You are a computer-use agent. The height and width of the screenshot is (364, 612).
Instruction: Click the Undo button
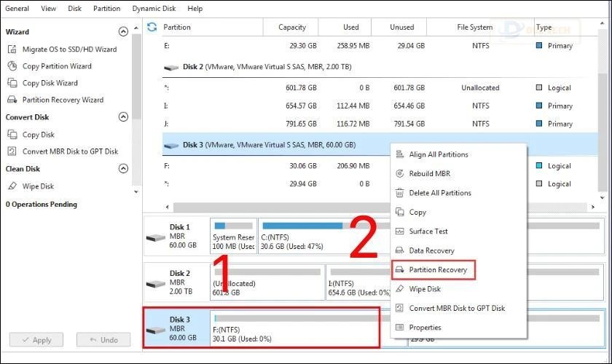[x=103, y=340]
